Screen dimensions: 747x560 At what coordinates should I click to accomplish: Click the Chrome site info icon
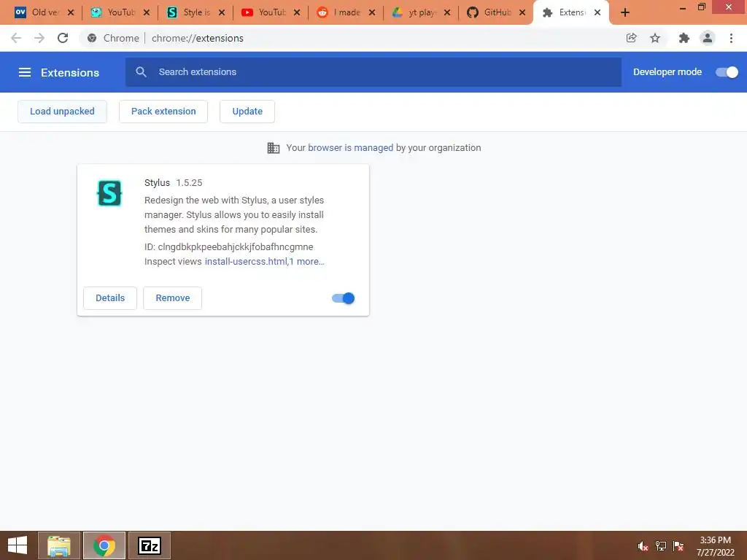(92, 38)
